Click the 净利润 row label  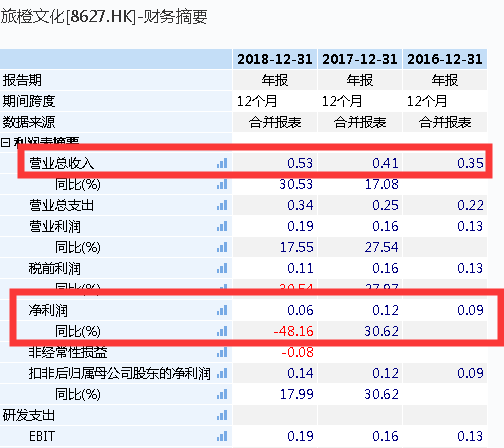[x=48, y=310]
